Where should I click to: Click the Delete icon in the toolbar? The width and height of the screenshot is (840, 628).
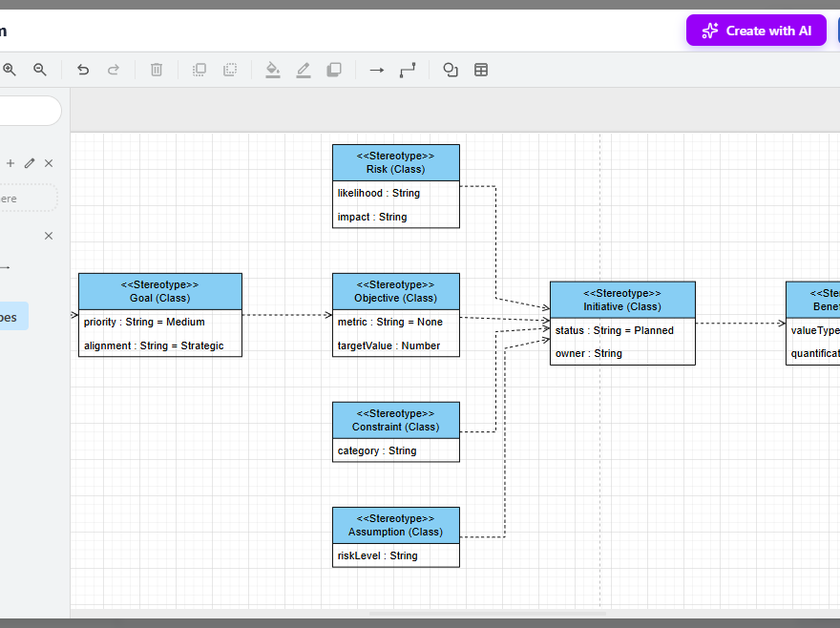(x=156, y=70)
